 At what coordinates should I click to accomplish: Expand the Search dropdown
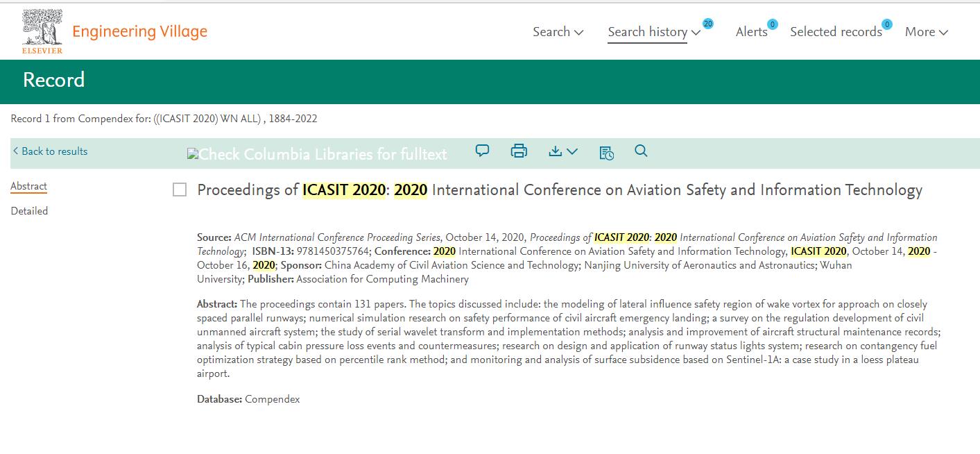click(x=558, y=31)
